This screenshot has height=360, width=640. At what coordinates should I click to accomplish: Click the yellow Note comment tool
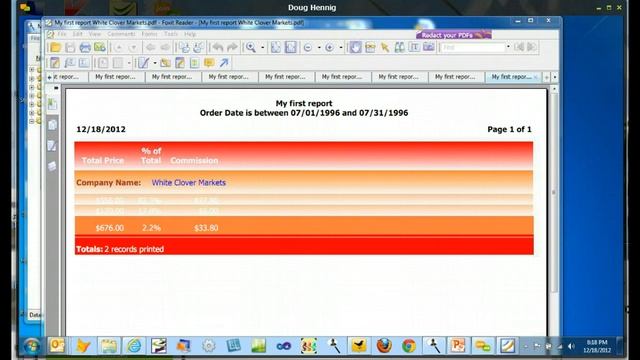pos(209,63)
